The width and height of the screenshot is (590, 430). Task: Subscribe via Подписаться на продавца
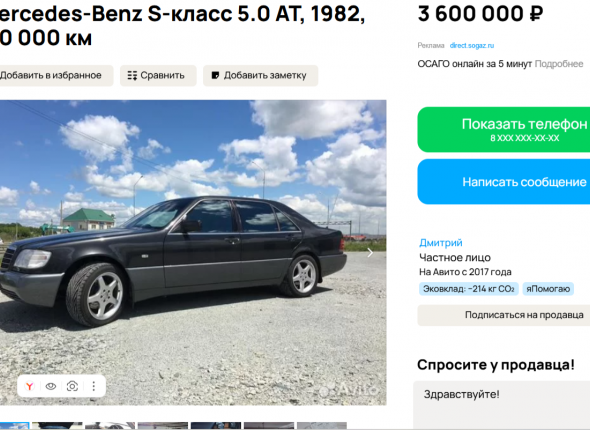[504, 315]
